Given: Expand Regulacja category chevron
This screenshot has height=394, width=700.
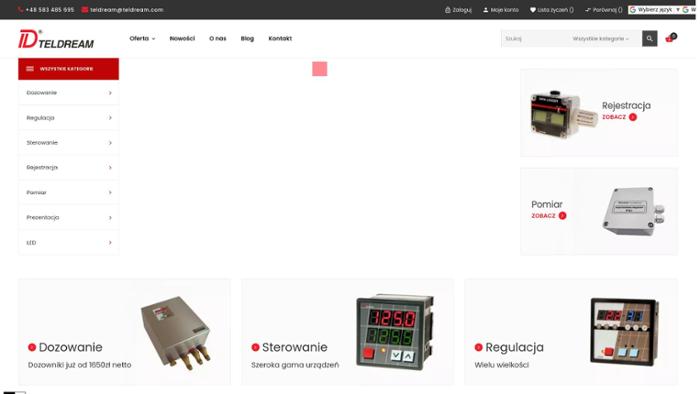Looking at the screenshot, I should 110,118.
